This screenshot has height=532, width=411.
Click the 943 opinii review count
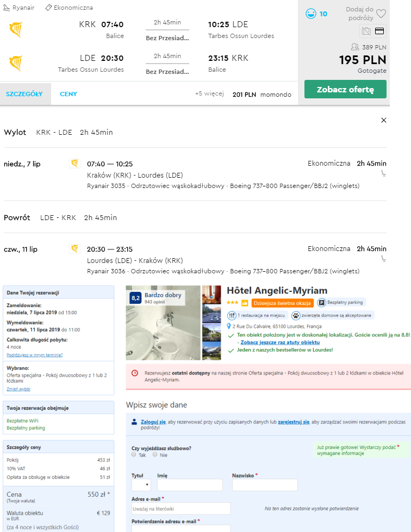point(154,302)
